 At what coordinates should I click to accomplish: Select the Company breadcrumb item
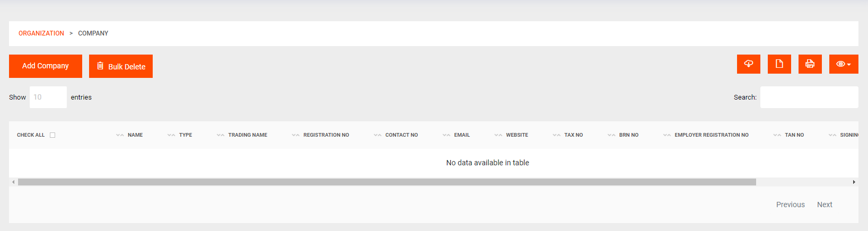[x=93, y=33]
